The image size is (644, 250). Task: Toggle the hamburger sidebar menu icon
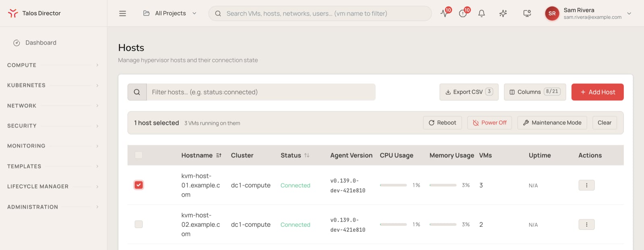(123, 13)
